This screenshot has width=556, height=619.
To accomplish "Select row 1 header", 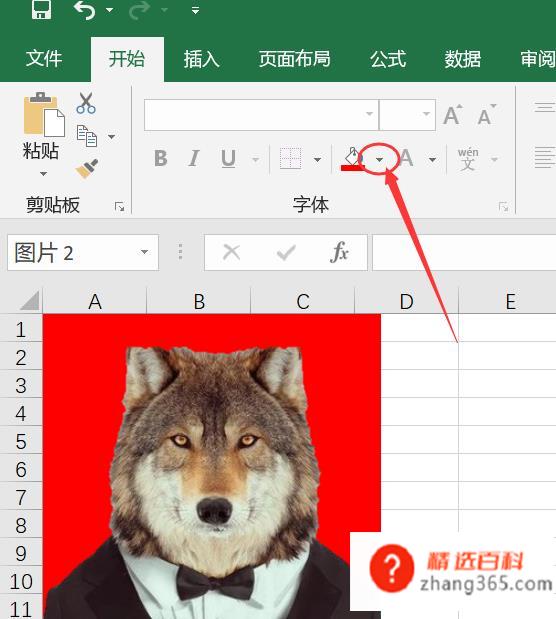I will coord(21,329).
